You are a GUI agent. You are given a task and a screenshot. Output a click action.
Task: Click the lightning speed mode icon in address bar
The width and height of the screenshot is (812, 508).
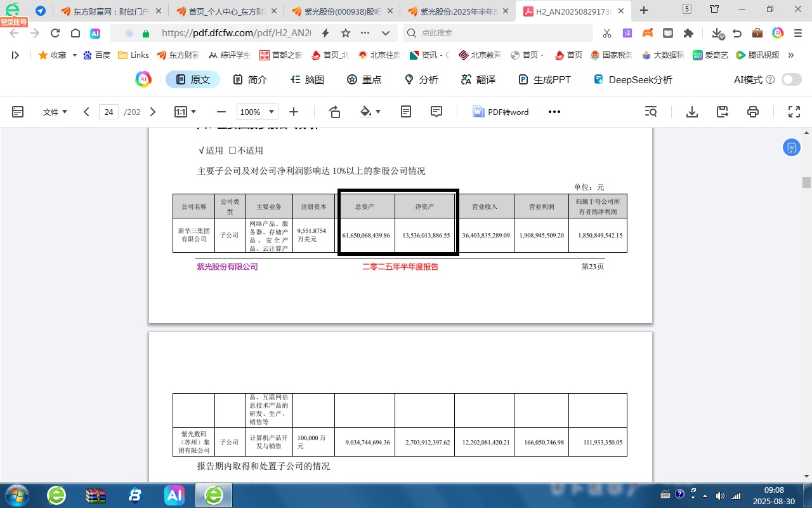325,33
